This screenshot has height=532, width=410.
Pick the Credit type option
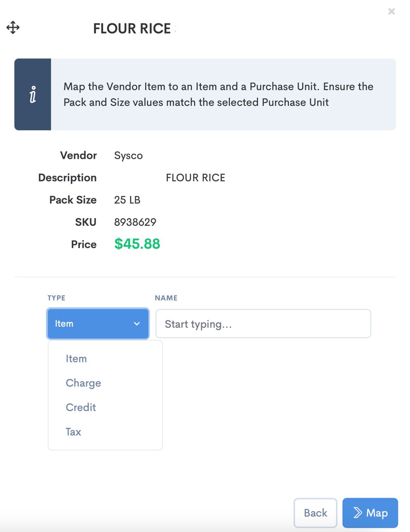coord(81,407)
